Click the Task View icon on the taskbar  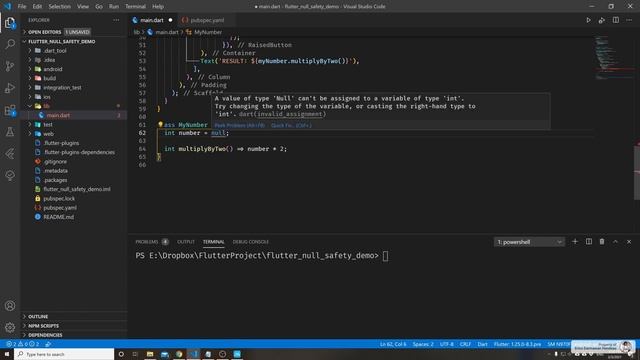pos(135,354)
